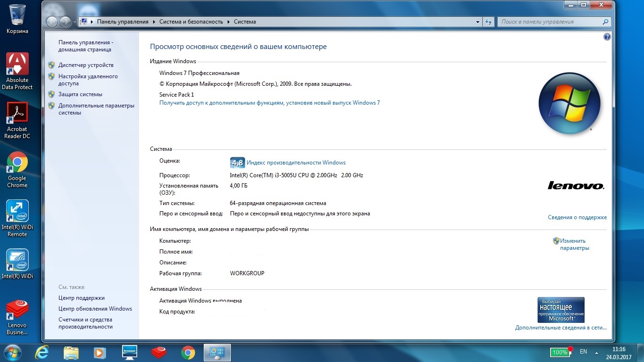Open Lenovo Business desktop shortcut
The width and height of the screenshot is (644, 362).
pos(17,317)
